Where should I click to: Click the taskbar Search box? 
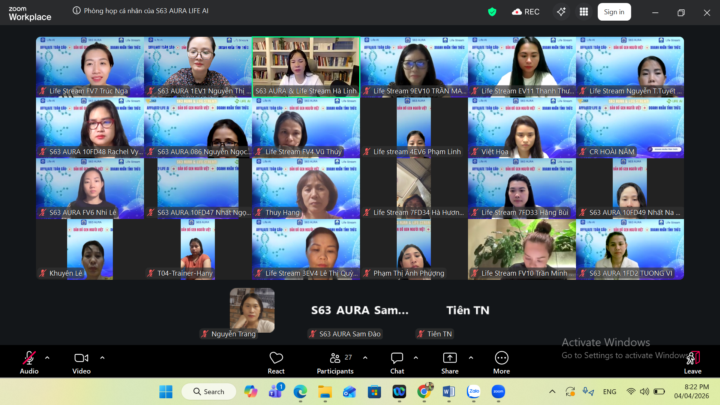click(x=209, y=392)
